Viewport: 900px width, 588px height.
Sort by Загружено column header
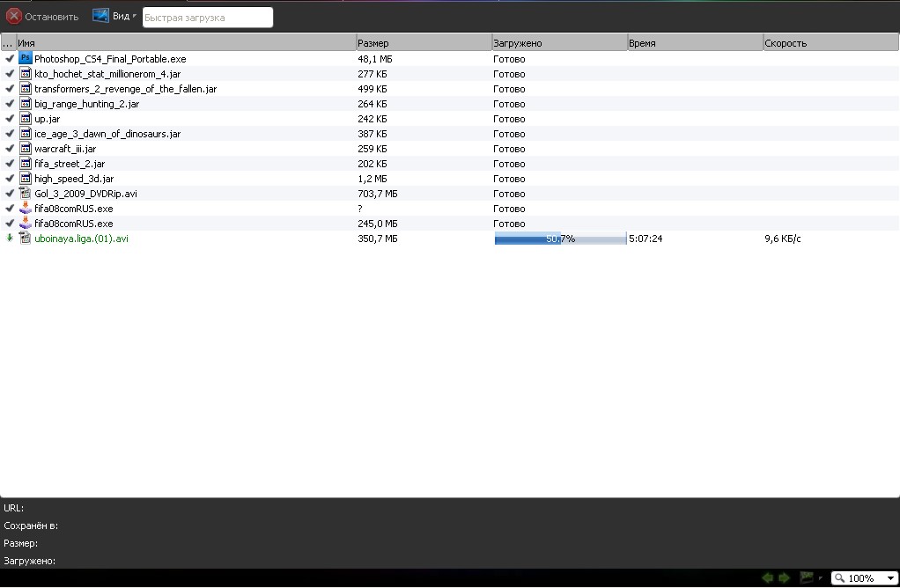pos(559,43)
